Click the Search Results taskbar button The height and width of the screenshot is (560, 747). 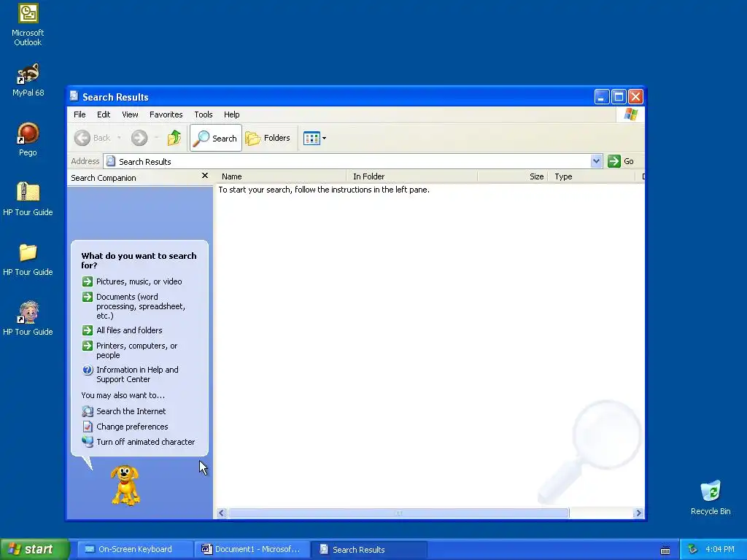pyautogui.click(x=368, y=549)
